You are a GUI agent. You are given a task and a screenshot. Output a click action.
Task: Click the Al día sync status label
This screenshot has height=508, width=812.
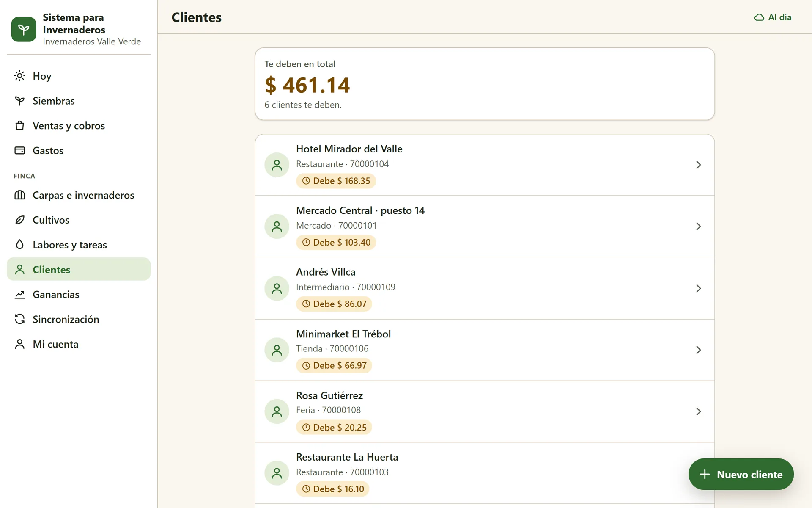(x=779, y=17)
